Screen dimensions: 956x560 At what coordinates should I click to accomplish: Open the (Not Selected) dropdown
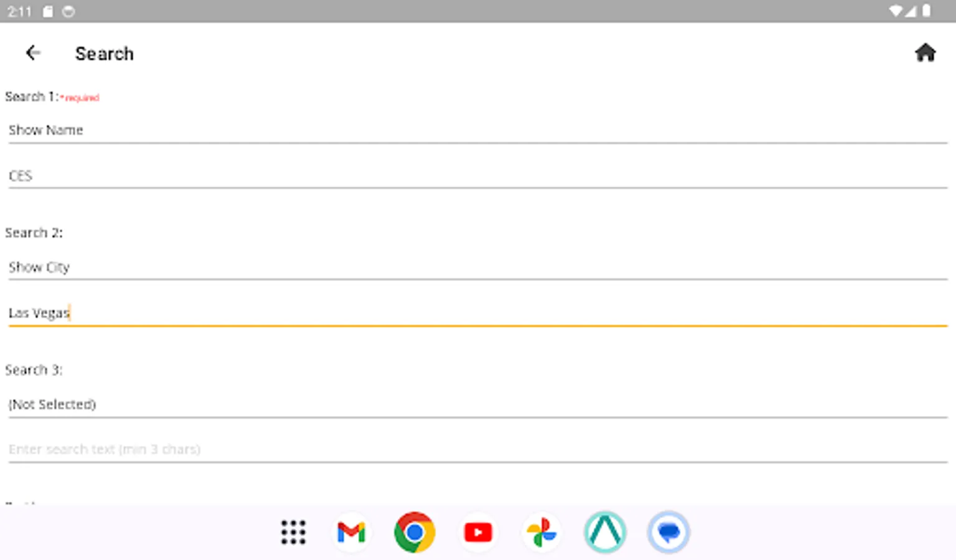click(477, 404)
